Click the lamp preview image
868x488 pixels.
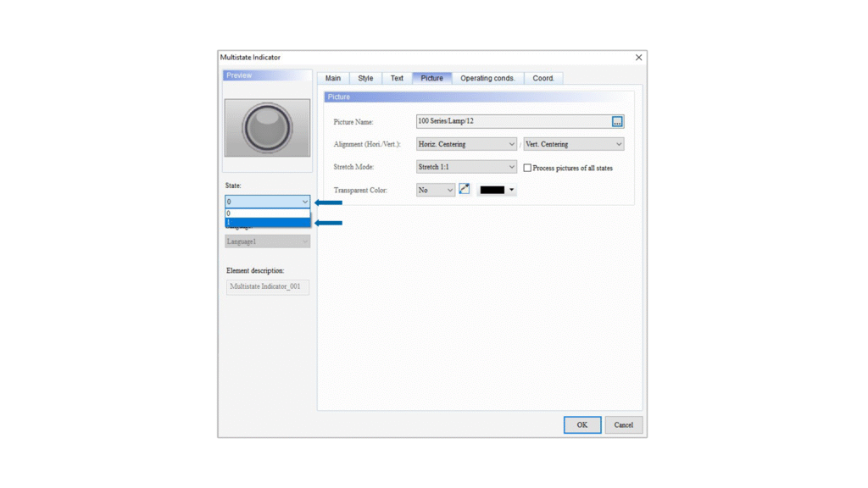pos(267,128)
